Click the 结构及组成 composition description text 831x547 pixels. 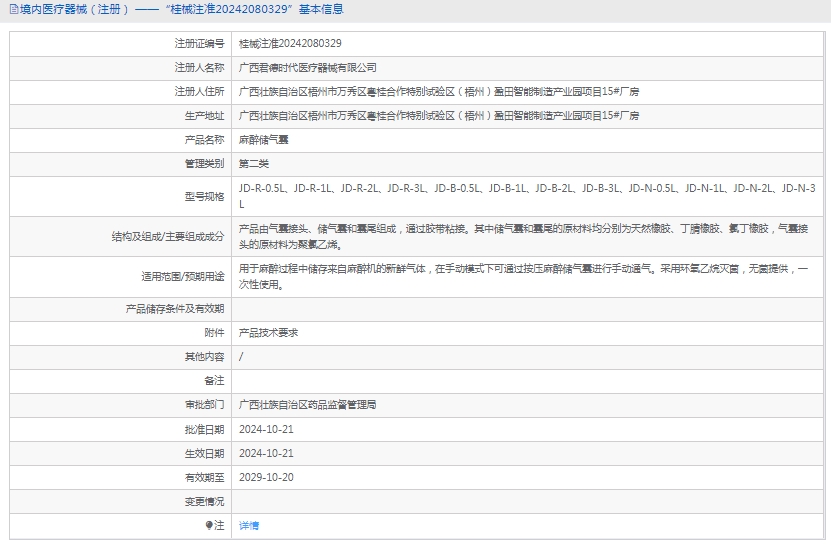[527, 236]
